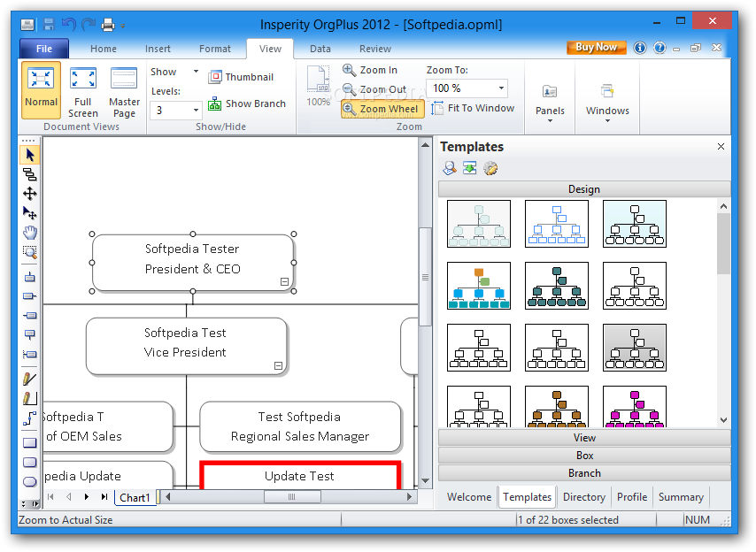Open the Directory panel tab
756x552 pixels.
tap(584, 496)
